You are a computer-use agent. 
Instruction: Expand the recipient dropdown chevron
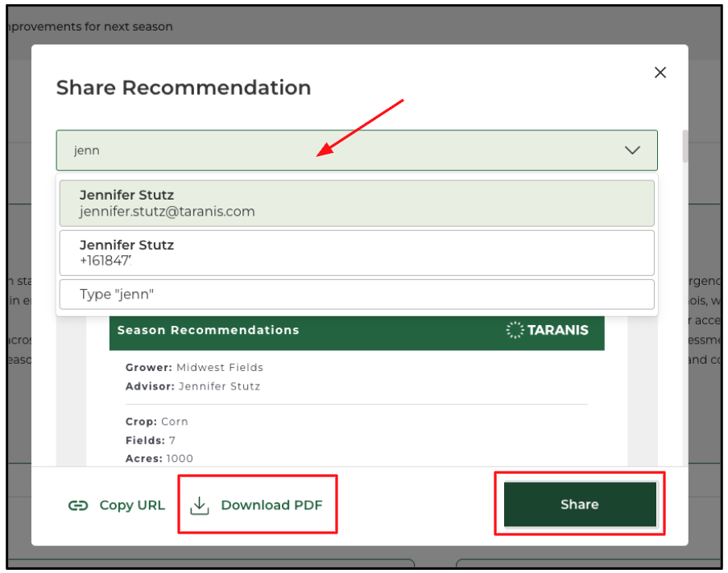point(632,150)
